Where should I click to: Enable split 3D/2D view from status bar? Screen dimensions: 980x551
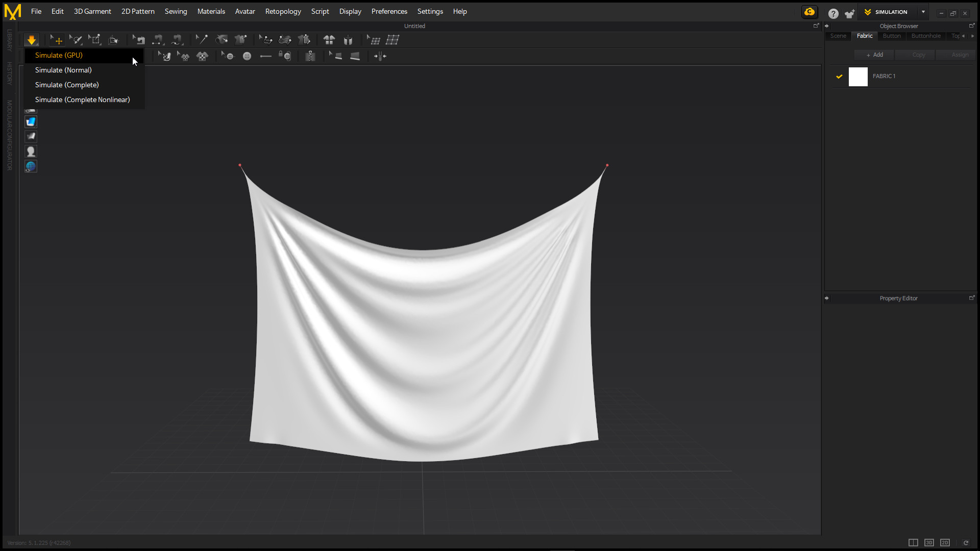[913, 542]
